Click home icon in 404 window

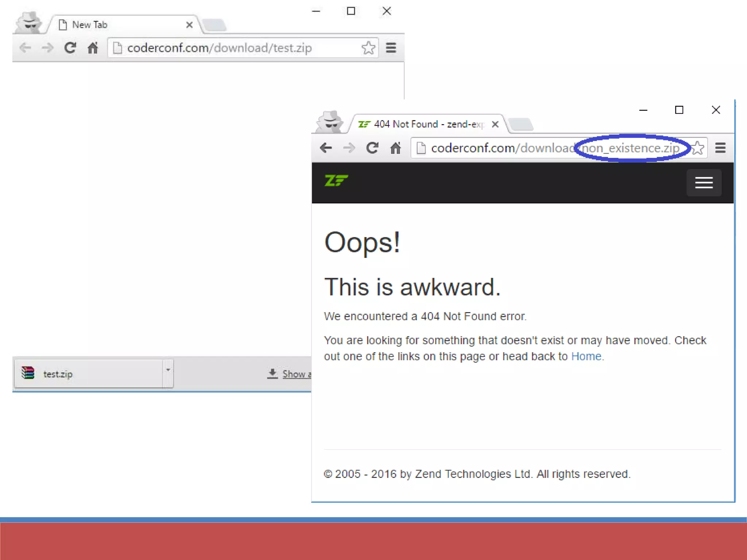pyautogui.click(x=395, y=148)
